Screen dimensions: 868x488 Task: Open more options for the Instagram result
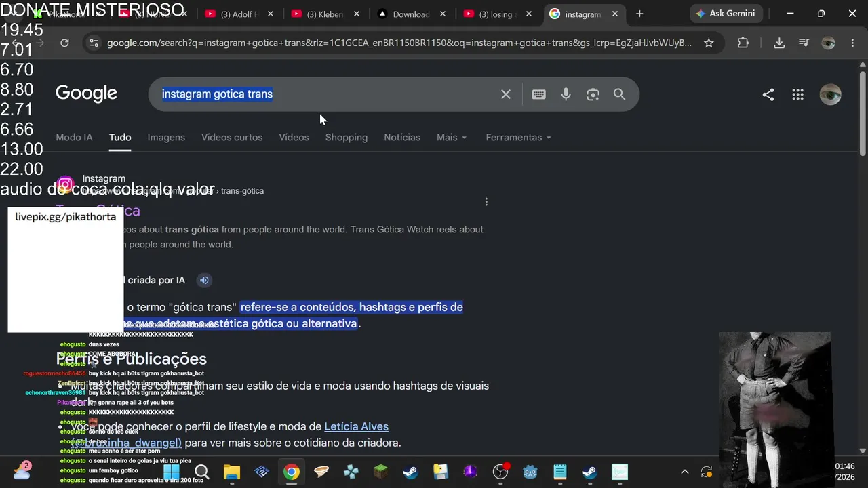coord(486,201)
